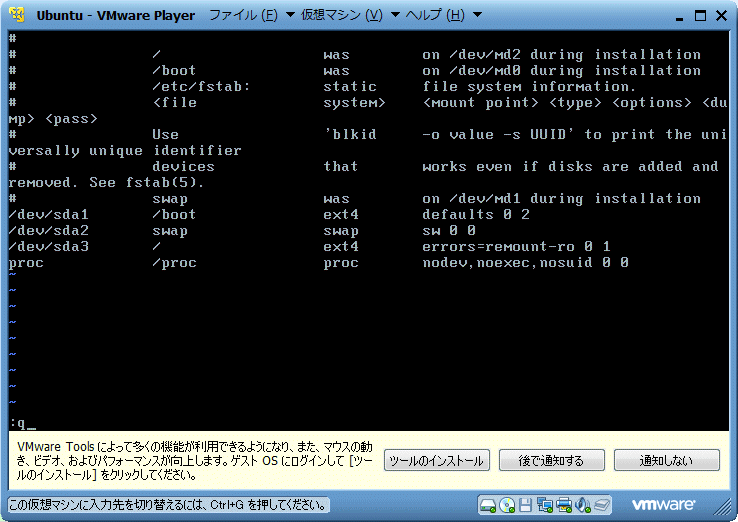Click the printer device status icon
738x522 pixels.
563,504
